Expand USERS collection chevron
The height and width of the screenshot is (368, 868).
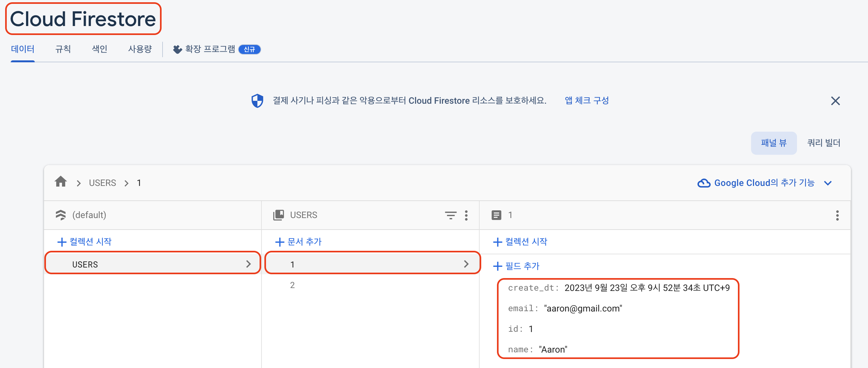tap(248, 264)
